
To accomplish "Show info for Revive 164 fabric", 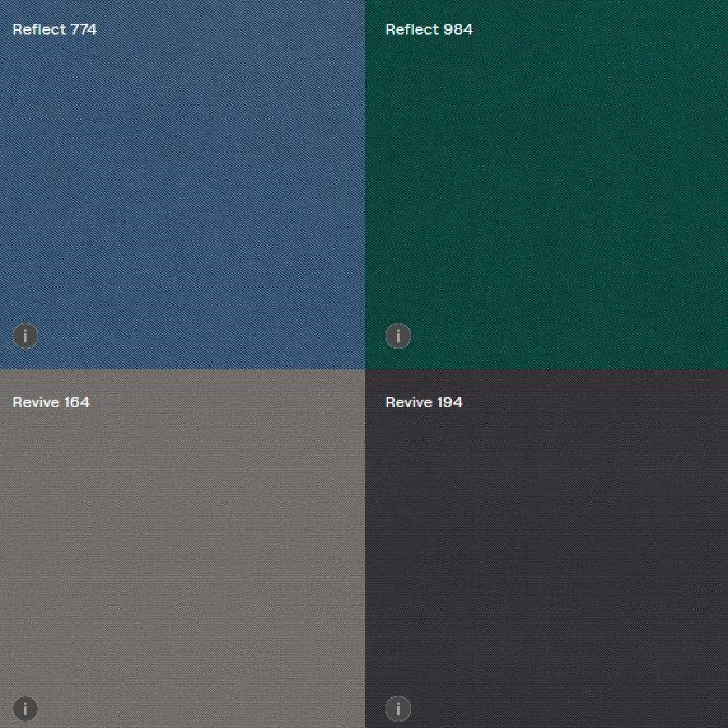I will (x=25, y=709).
